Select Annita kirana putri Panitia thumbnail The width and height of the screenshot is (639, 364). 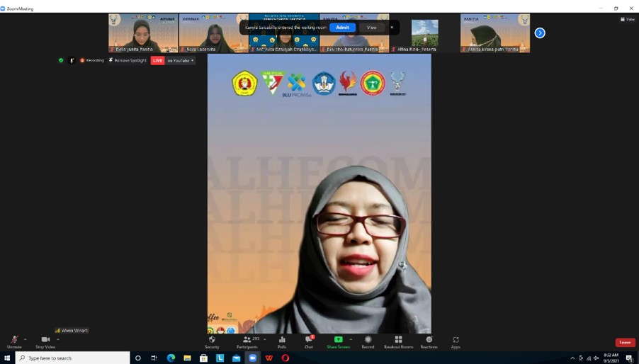[x=495, y=33]
